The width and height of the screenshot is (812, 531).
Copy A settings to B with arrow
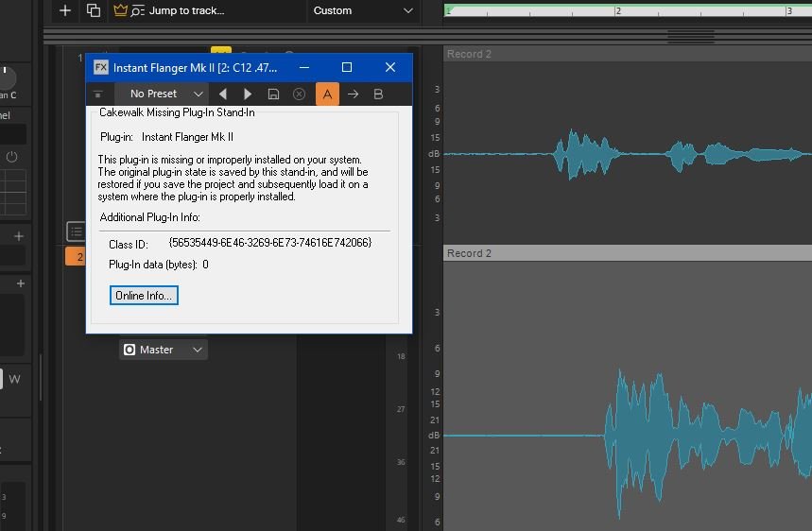tap(353, 94)
